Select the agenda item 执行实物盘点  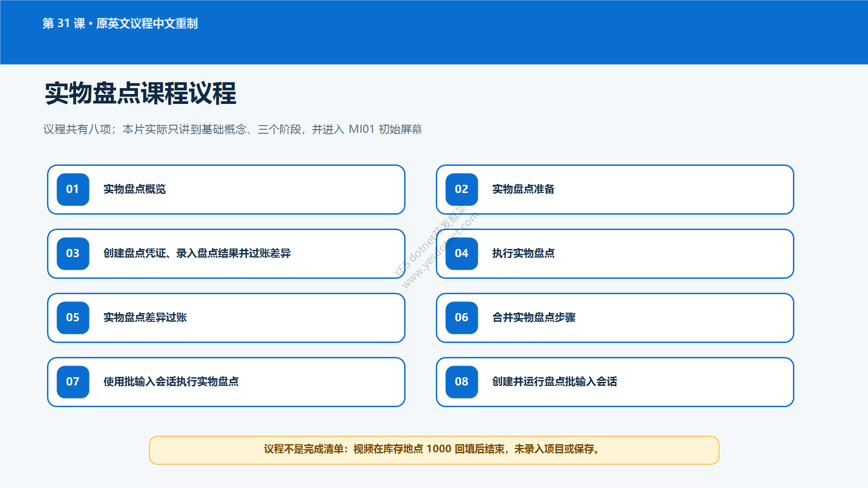click(x=615, y=253)
